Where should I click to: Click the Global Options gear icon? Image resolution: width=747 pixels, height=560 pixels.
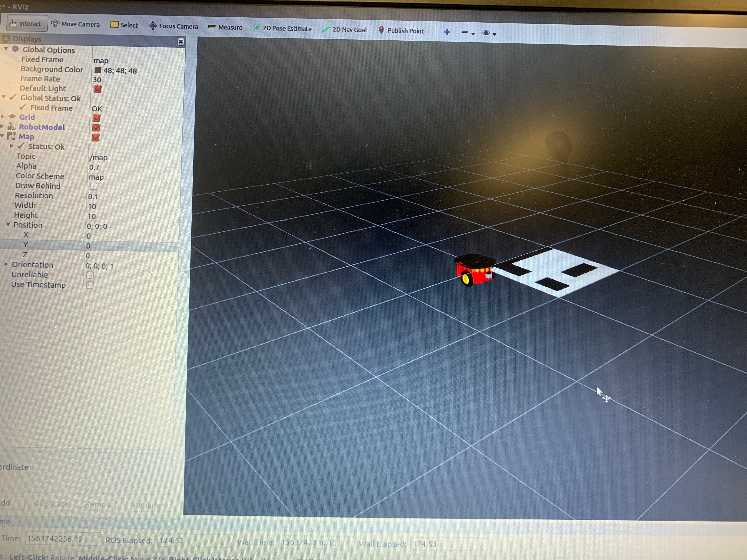[15, 49]
